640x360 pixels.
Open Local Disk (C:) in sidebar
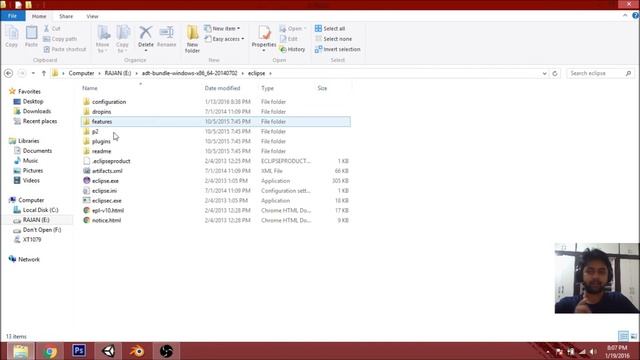pos(36,210)
